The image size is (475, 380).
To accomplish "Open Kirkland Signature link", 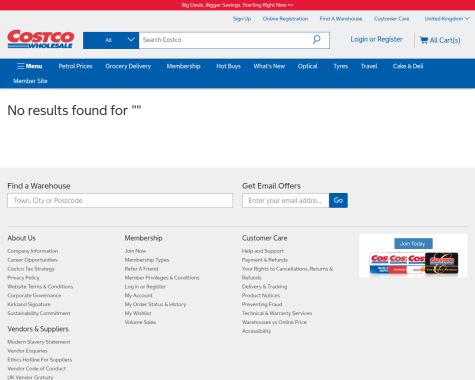I will click(x=29, y=304).
